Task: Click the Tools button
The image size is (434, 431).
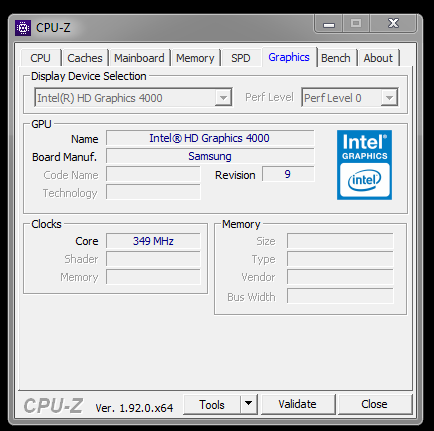Action: click(212, 405)
